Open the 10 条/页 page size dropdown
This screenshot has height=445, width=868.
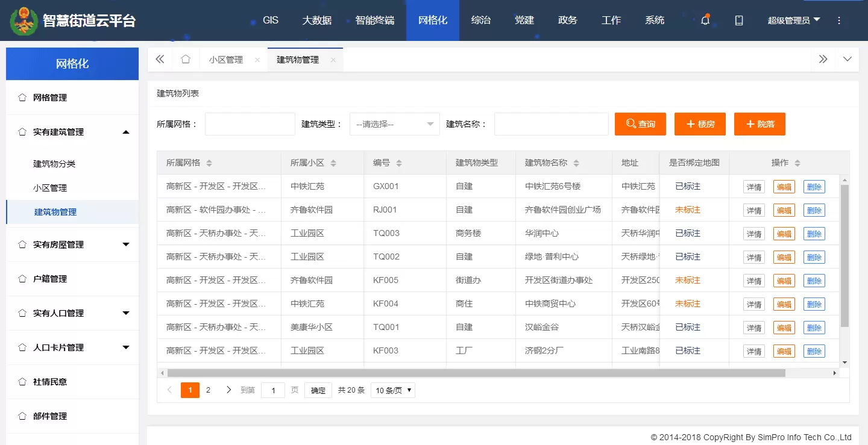point(392,390)
